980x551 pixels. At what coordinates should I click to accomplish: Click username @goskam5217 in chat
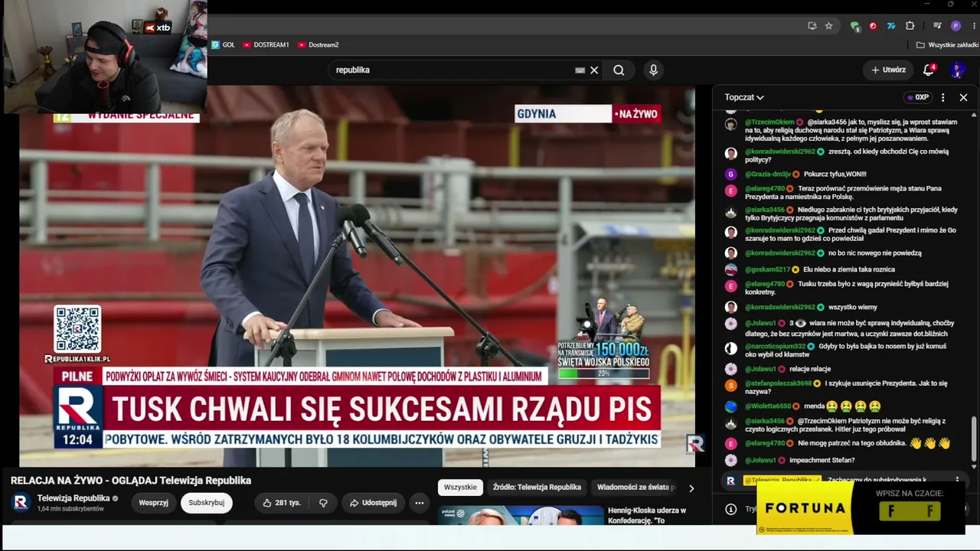point(767,269)
